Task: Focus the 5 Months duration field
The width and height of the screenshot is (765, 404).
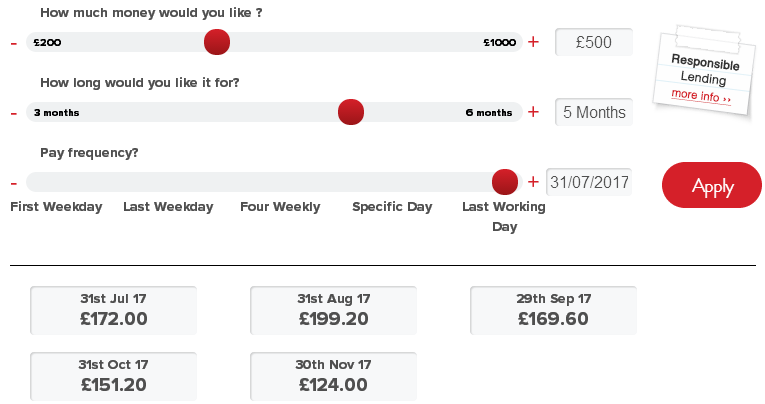Action: pyautogui.click(x=594, y=112)
